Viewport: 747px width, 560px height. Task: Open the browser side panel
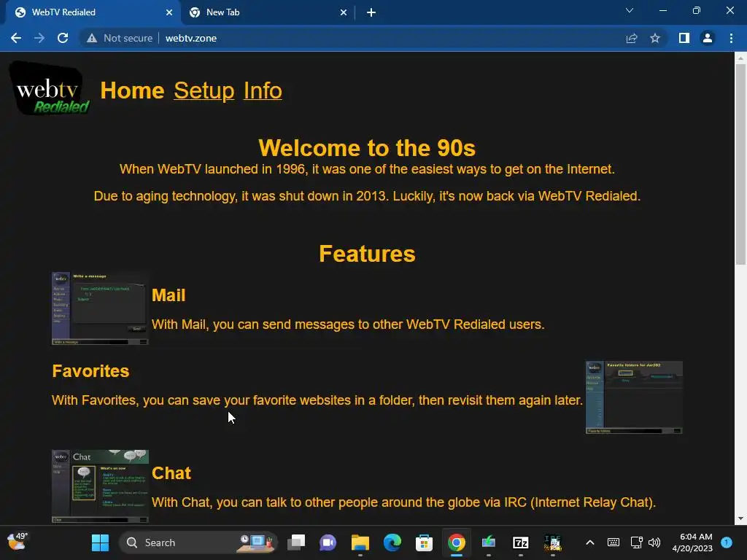tap(684, 38)
